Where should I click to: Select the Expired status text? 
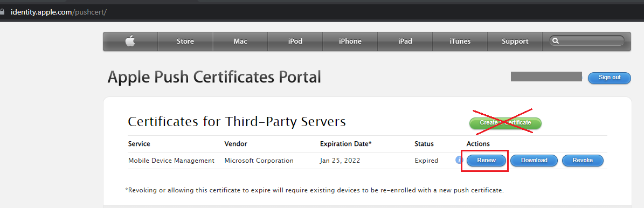coord(426,161)
